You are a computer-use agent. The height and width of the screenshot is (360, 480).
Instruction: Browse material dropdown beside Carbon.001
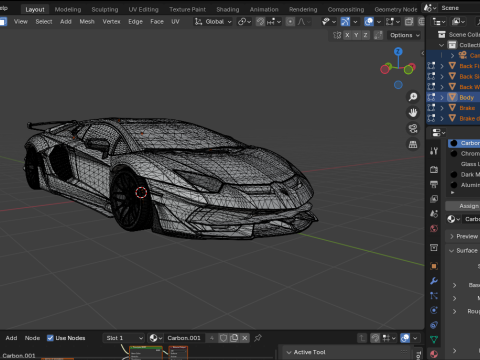pos(156,338)
